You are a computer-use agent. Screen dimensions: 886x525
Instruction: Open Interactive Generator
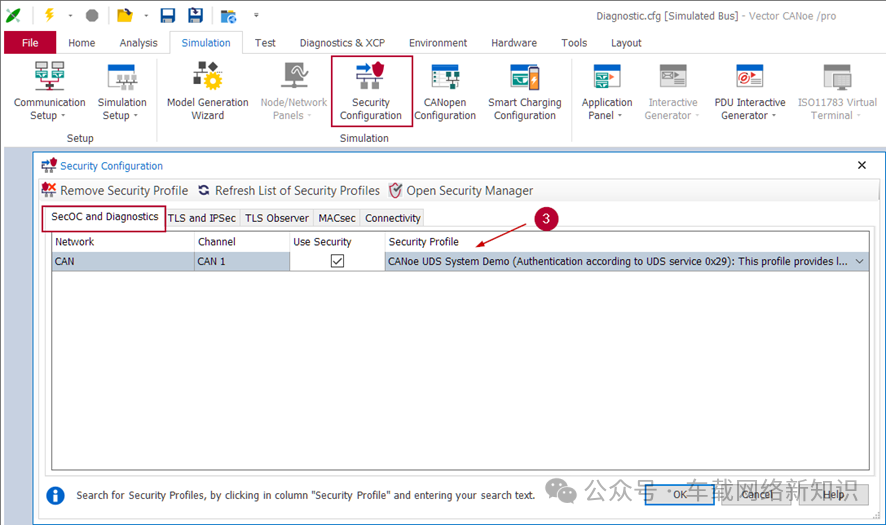pos(672,92)
